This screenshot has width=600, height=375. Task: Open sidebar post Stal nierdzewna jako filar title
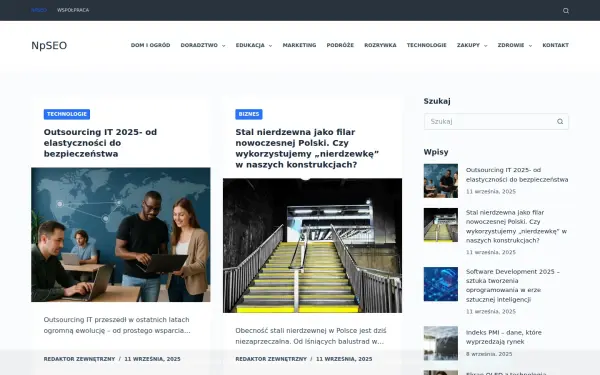pyautogui.click(x=516, y=227)
